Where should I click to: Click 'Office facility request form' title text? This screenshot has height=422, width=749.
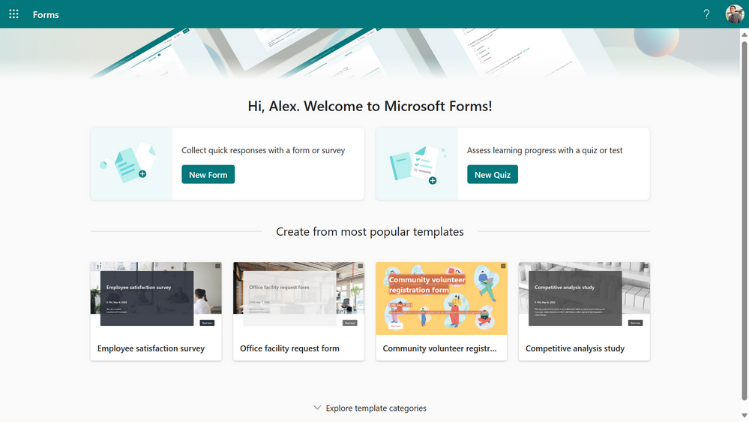click(x=289, y=348)
